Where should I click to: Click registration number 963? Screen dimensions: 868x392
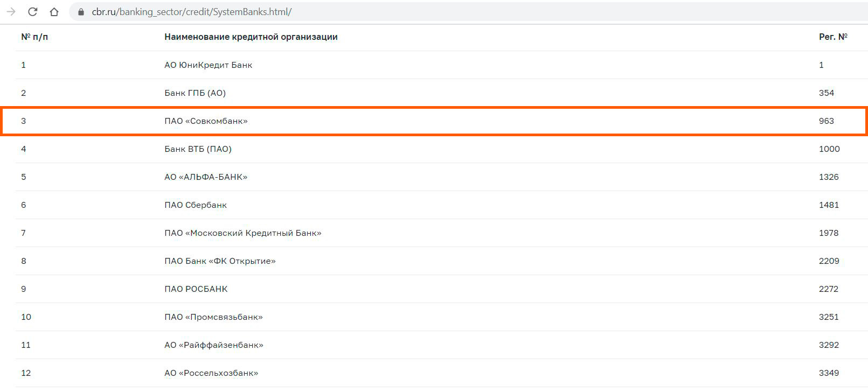point(827,121)
